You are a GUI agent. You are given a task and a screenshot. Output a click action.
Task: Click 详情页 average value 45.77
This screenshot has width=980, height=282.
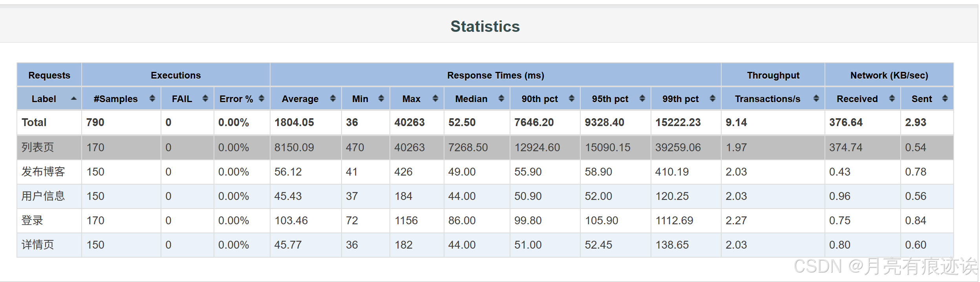pos(288,245)
